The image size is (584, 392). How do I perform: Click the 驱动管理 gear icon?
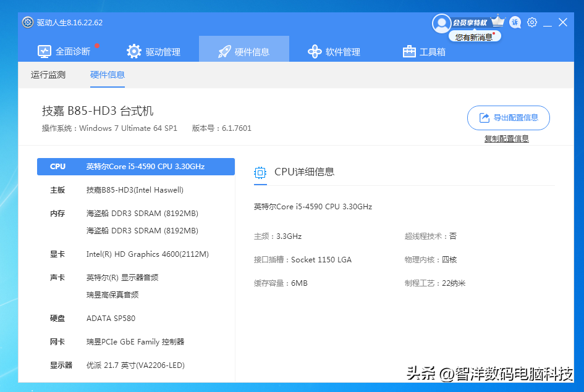(133, 51)
